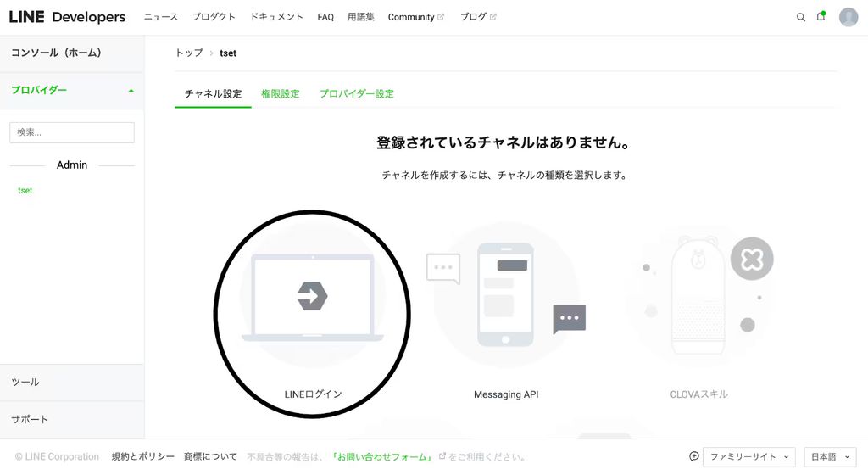Collapse the プロバイダー sidebar section arrow

point(131,90)
